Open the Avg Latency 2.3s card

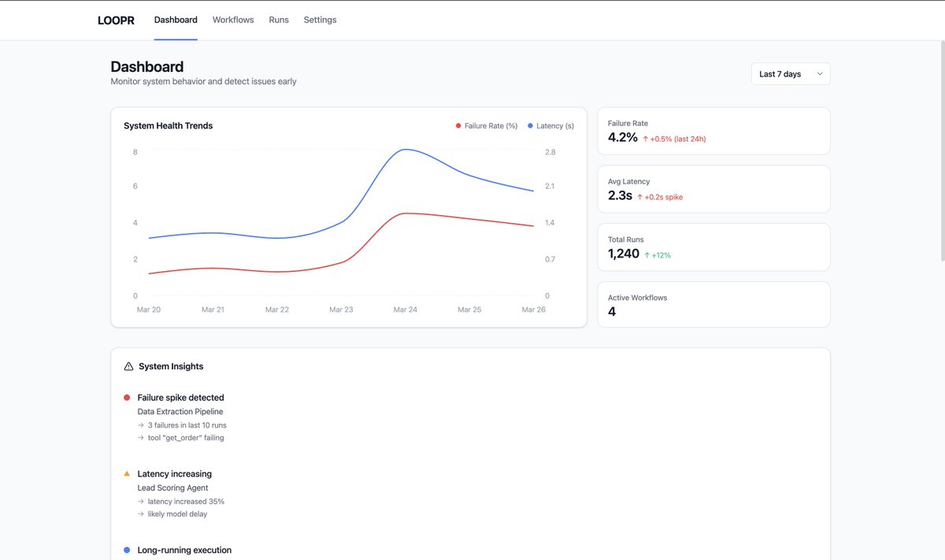point(713,189)
